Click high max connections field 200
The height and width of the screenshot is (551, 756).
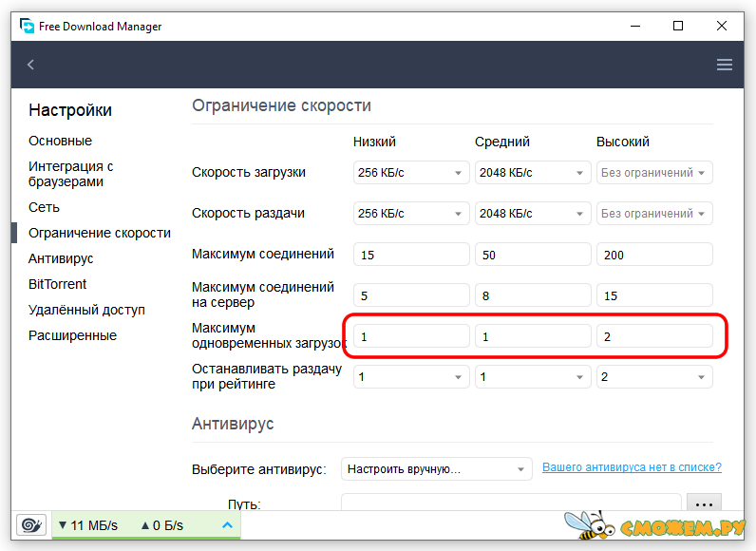(654, 255)
